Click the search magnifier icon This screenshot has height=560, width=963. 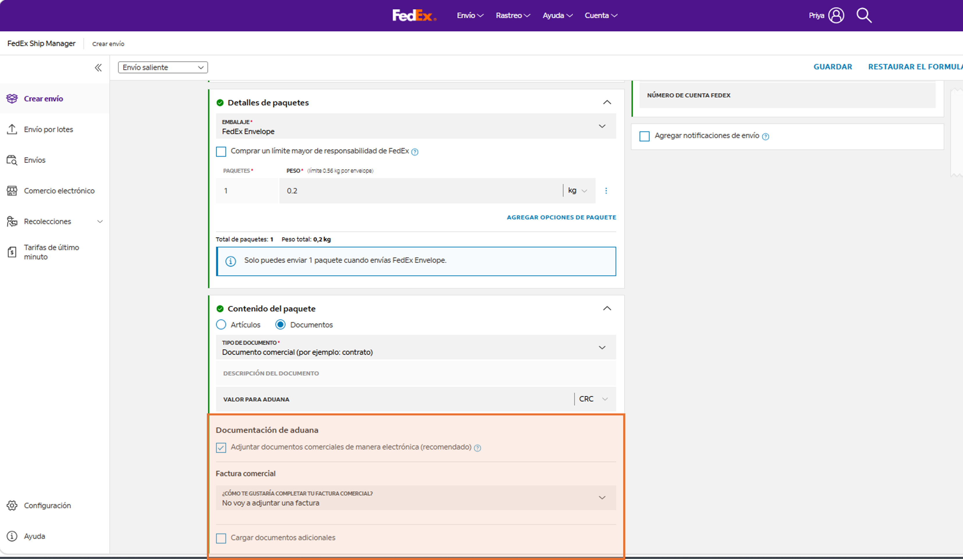click(x=864, y=15)
